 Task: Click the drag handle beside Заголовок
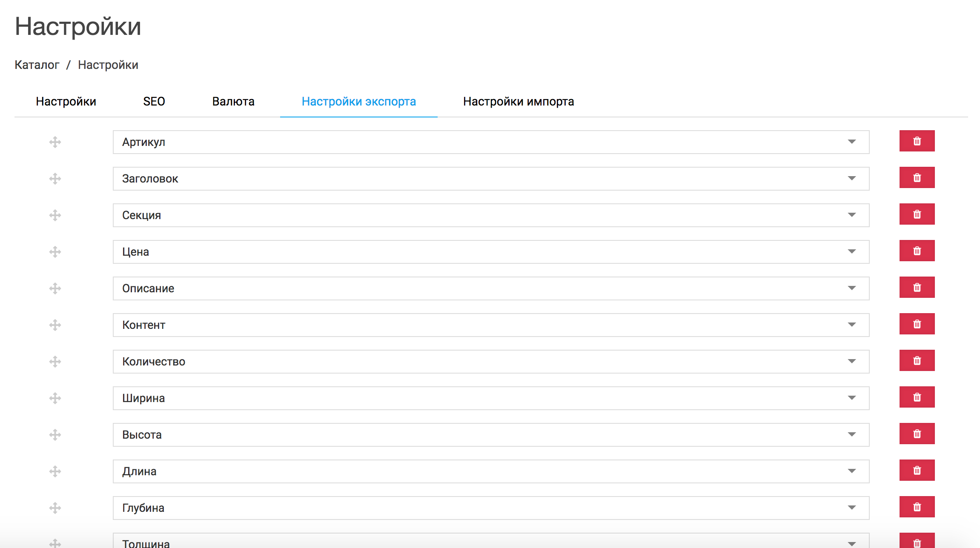pos(55,179)
